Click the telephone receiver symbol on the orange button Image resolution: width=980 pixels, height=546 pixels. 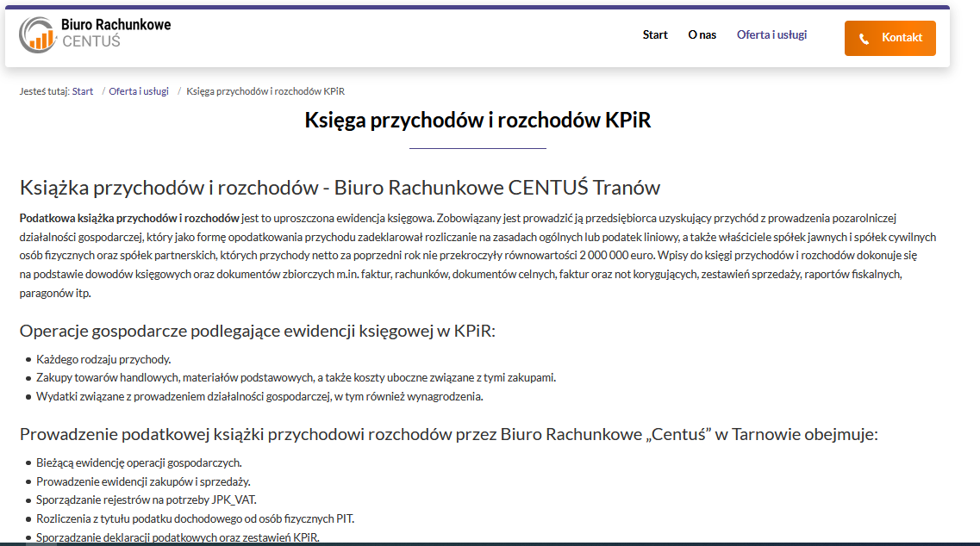(x=864, y=38)
